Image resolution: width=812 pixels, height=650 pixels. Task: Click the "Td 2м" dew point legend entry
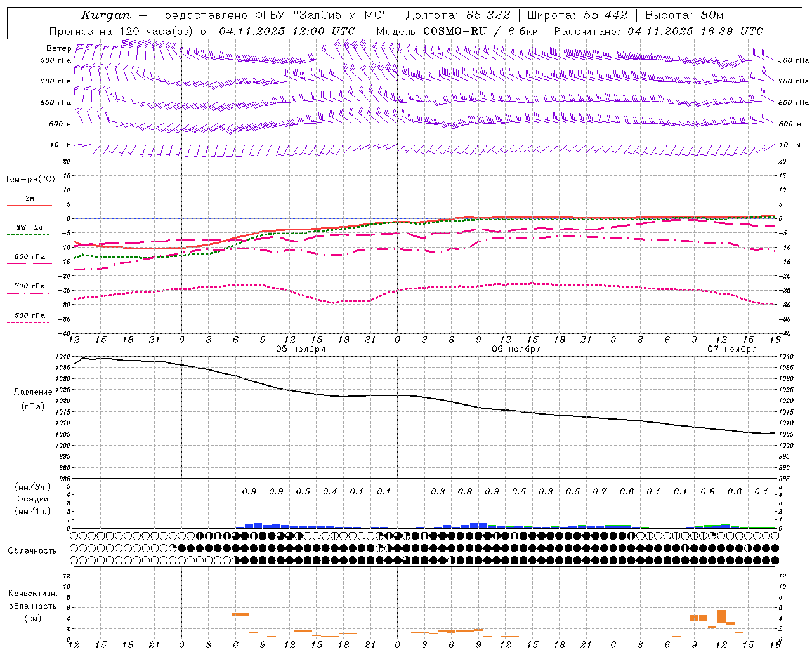30,227
